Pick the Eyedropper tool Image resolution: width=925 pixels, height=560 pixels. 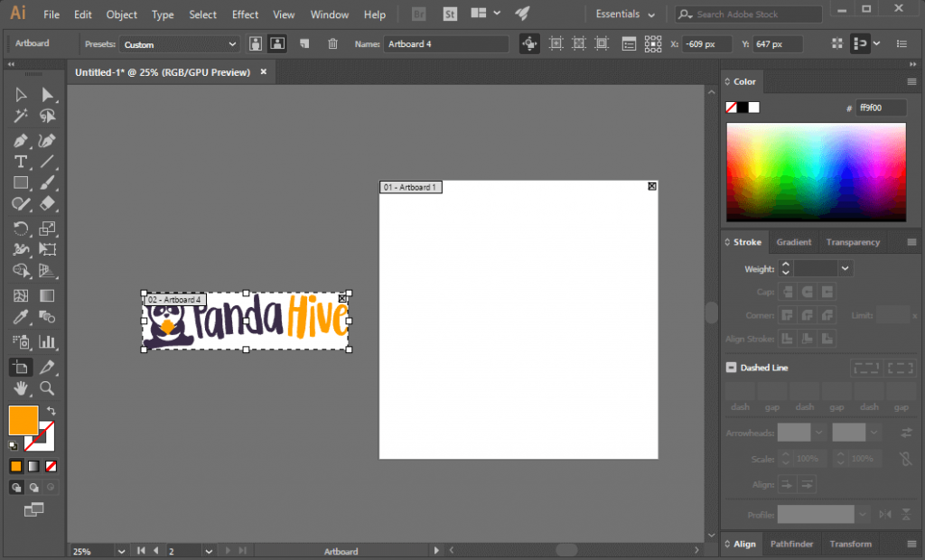point(20,317)
